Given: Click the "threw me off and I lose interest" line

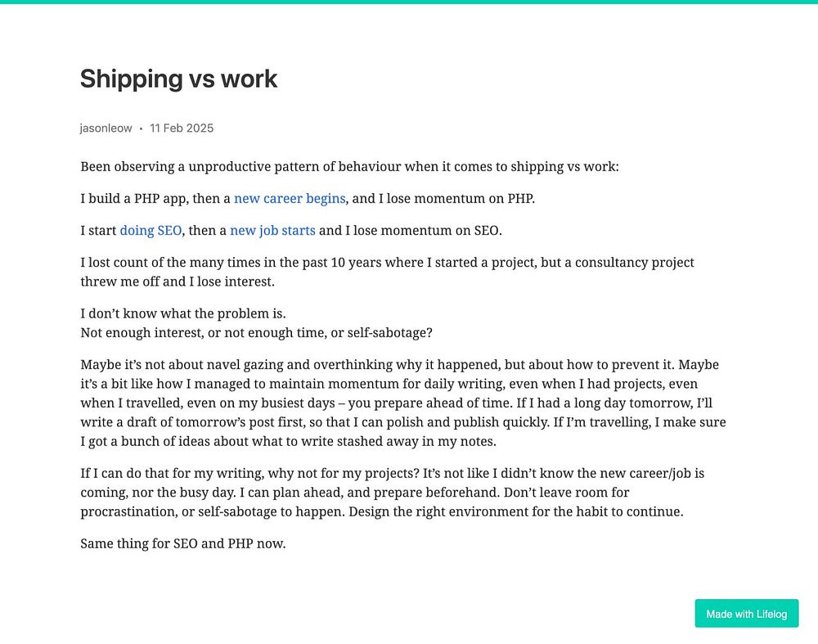Looking at the screenshot, I should point(178,281).
